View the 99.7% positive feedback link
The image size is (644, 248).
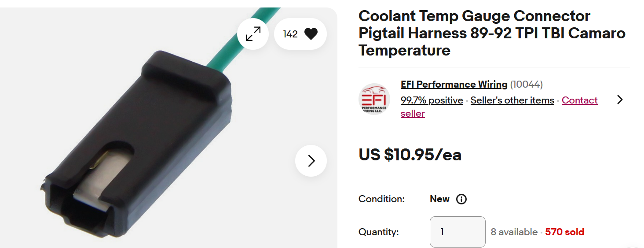[432, 100]
